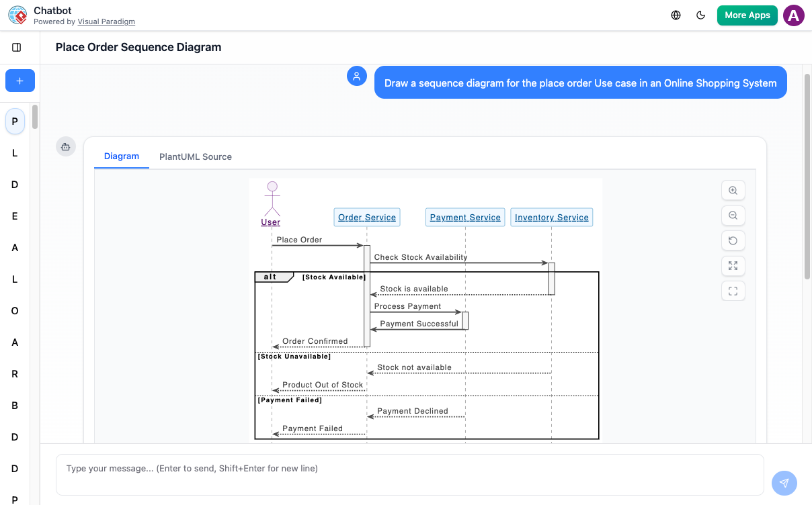This screenshot has width=812, height=505.
Task: Open the L conversation from the sidebar
Action: (14, 152)
